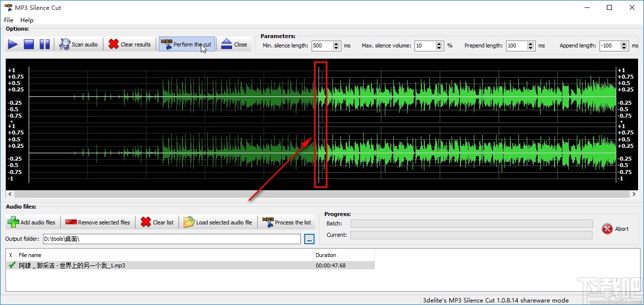Edit the Max. silence volume field
The height and width of the screenshot is (305, 644).
425,45
